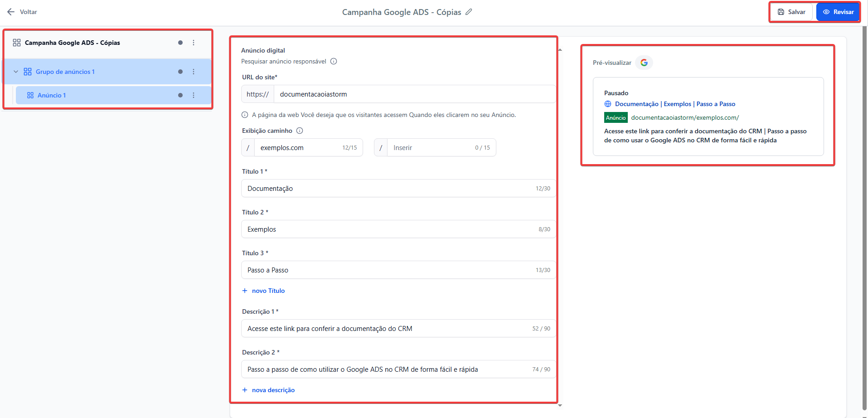868x418 pixels.
Task: Collapse the Grupo de anúncios 1 chevron
Action: coord(16,72)
